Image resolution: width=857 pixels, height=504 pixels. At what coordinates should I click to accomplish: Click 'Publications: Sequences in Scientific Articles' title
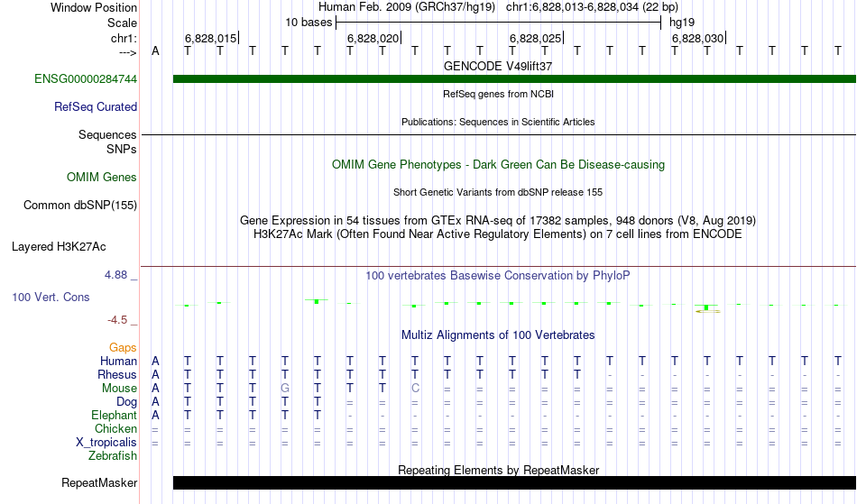pyautogui.click(x=498, y=122)
